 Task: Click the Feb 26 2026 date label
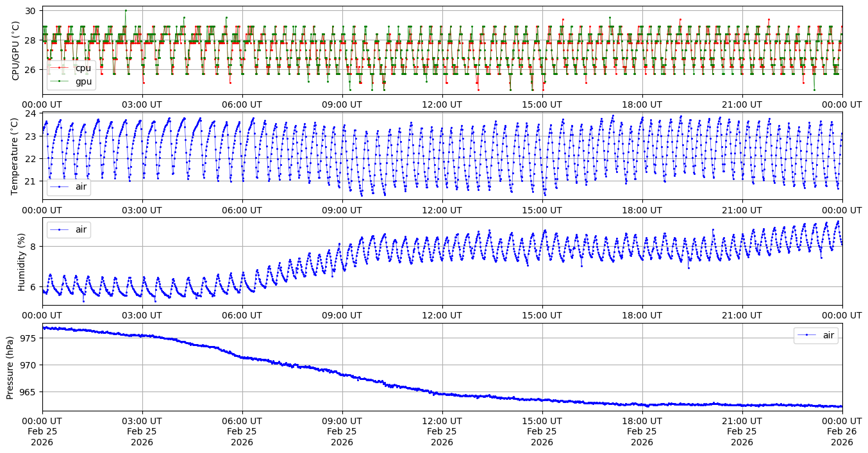(842, 437)
